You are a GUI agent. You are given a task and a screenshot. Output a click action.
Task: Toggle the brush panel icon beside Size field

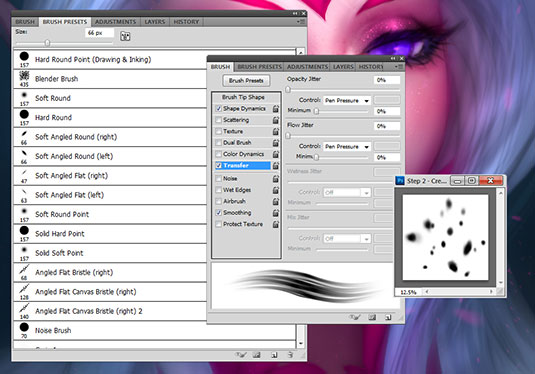point(125,36)
